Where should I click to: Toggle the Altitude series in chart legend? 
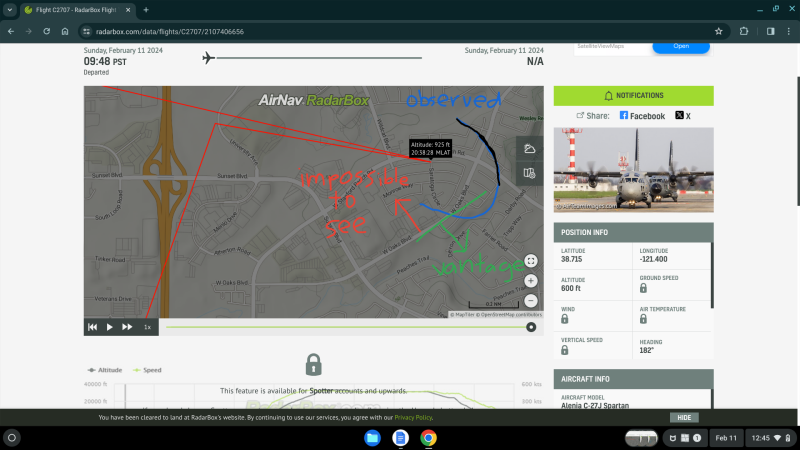click(105, 370)
